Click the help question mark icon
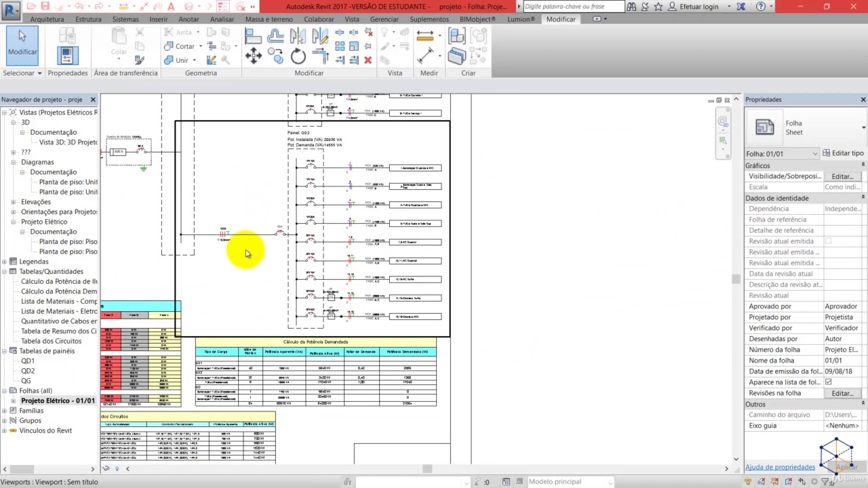This screenshot has width=868, height=488. [x=761, y=6]
